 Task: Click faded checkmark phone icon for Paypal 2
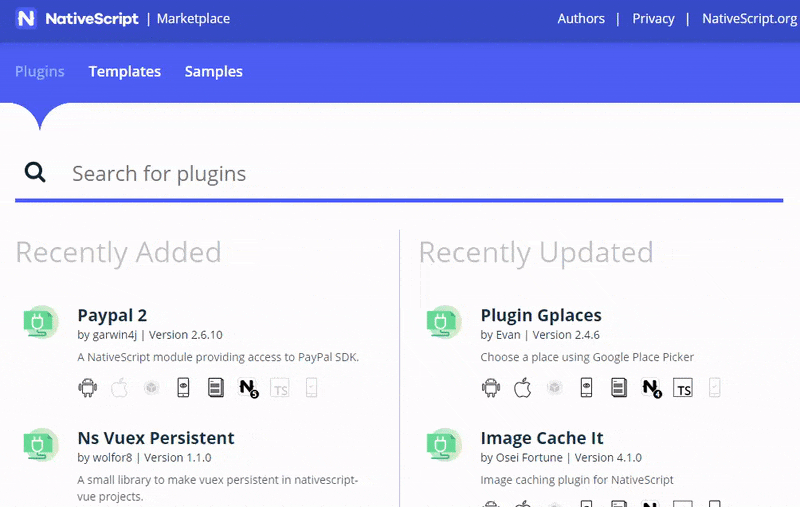click(311, 388)
